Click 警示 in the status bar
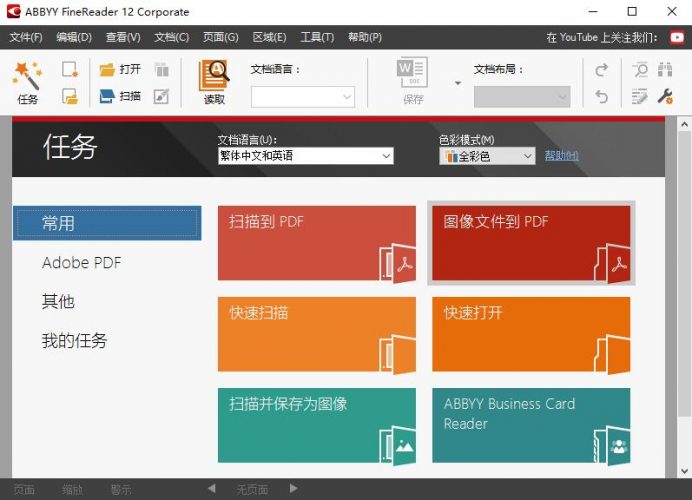Image resolution: width=692 pixels, height=500 pixels. [121, 489]
